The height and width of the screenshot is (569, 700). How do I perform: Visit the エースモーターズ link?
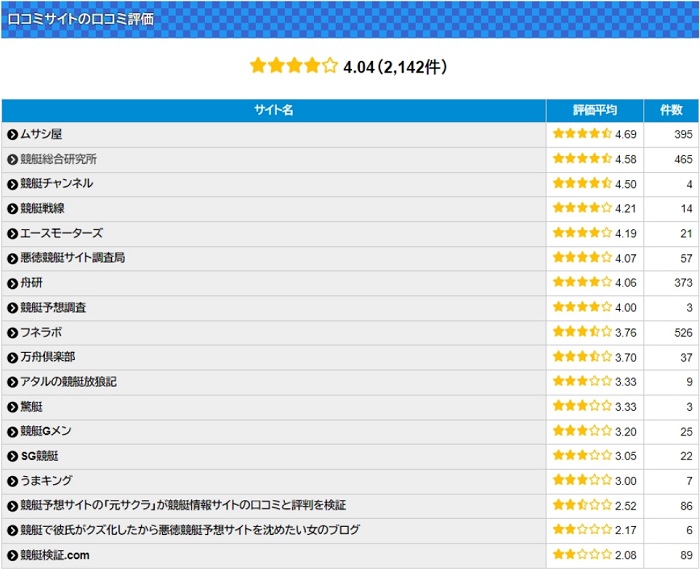[61, 233]
